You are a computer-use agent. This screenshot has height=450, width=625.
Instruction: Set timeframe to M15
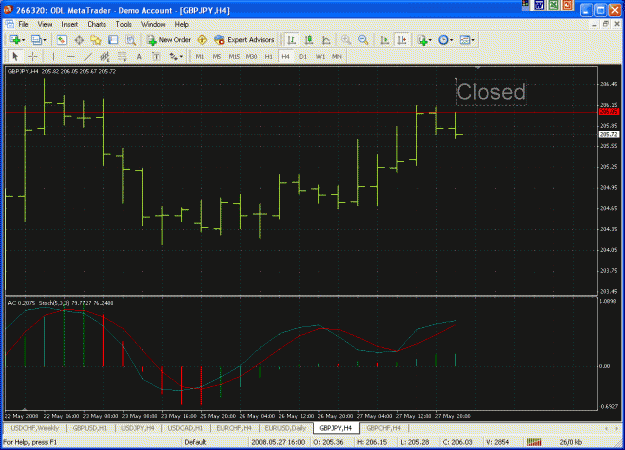click(x=234, y=57)
